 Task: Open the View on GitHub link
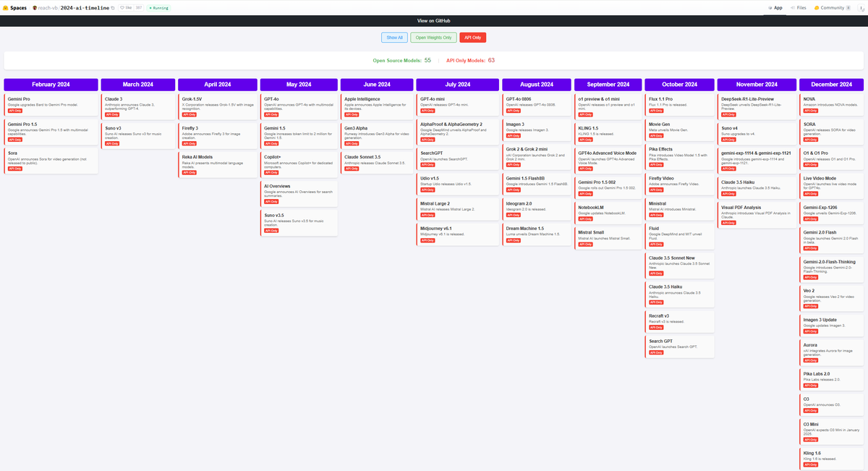point(434,21)
